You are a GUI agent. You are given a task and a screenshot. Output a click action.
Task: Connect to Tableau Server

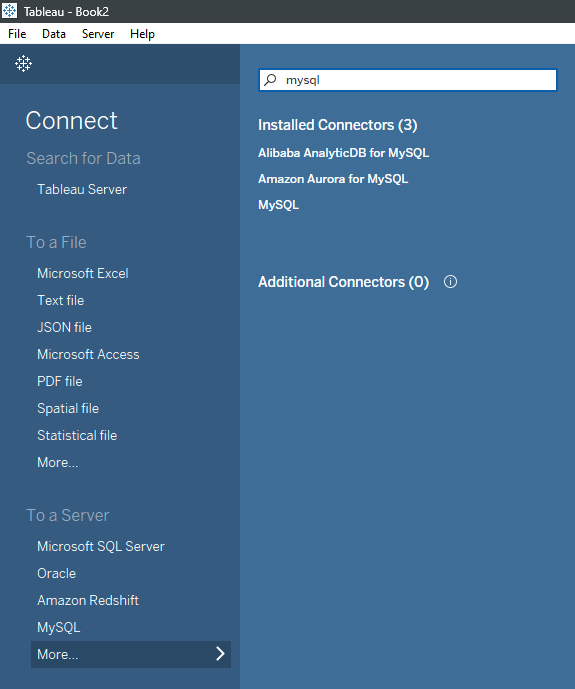point(82,189)
